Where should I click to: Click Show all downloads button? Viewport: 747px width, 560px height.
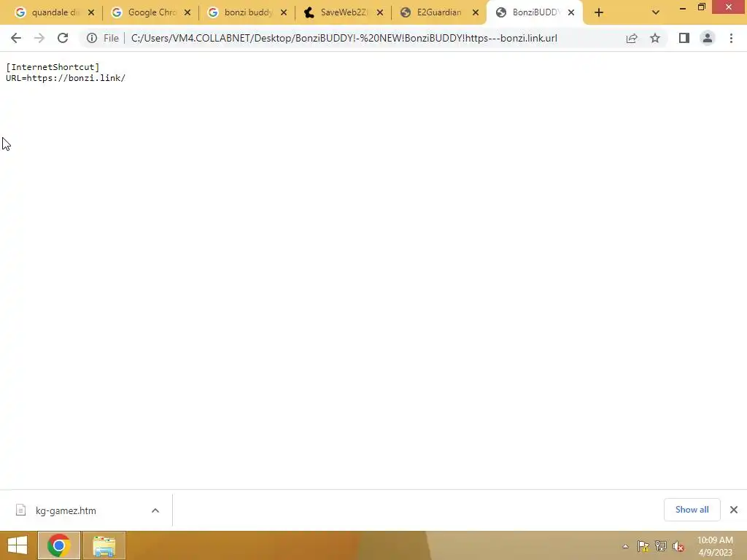(692, 510)
